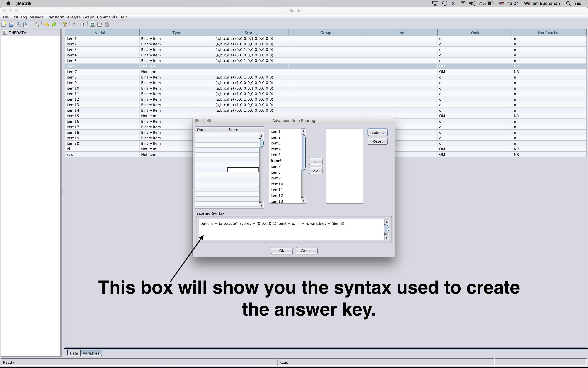Open the File menu
The image size is (588, 368).
pos(6,17)
